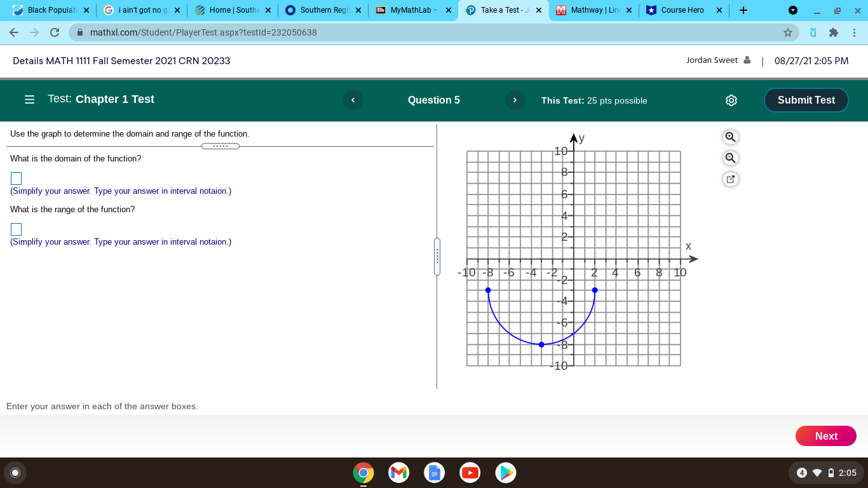This screenshot has width=868, height=488.
Task: Click the 'This Test: 25 pts possible' text
Action: pyautogui.click(x=594, y=100)
